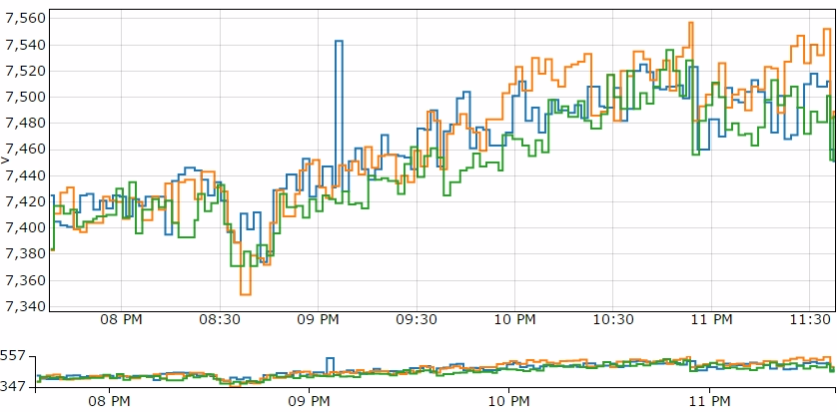Select the 09 PM label on main axis
This screenshot has height=412, width=837.
pos(318,320)
